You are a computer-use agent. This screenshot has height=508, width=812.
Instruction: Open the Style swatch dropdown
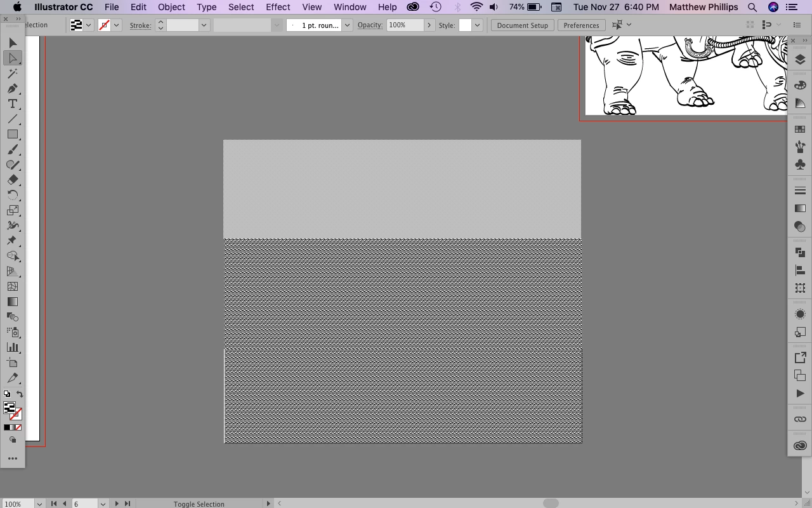tap(477, 25)
